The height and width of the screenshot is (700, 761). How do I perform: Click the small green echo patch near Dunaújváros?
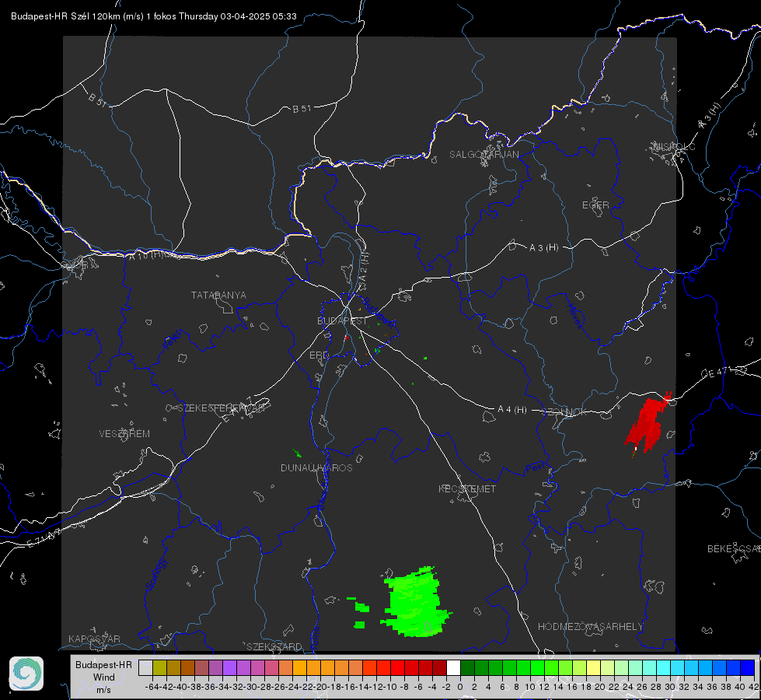pyautogui.click(x=296, y=453)
